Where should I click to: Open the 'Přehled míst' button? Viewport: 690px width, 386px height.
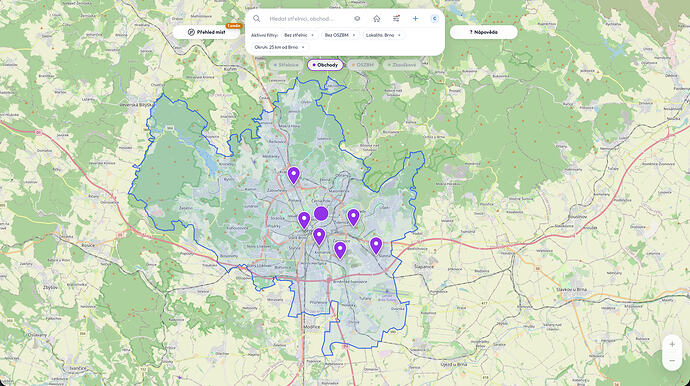(206, 32)
